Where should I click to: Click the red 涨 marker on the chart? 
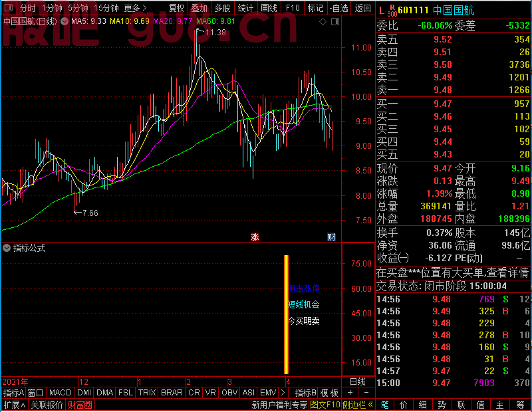coord(255,237)
